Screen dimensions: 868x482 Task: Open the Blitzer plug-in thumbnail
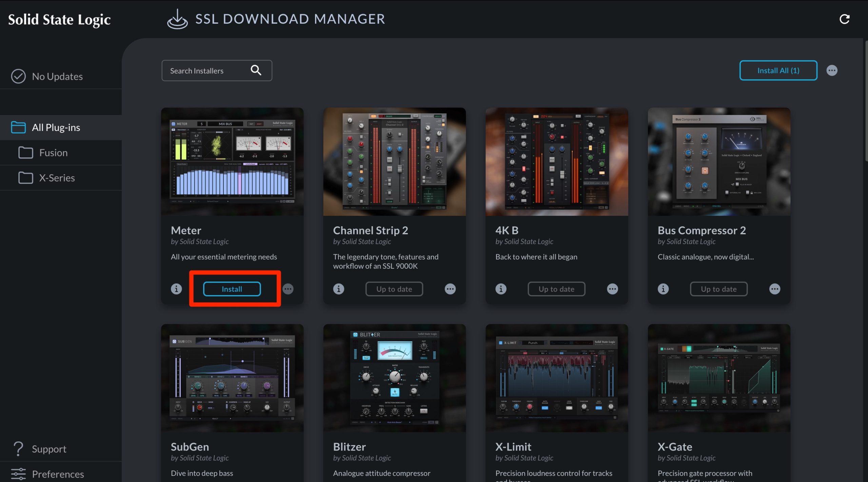[x=394, y=378]
